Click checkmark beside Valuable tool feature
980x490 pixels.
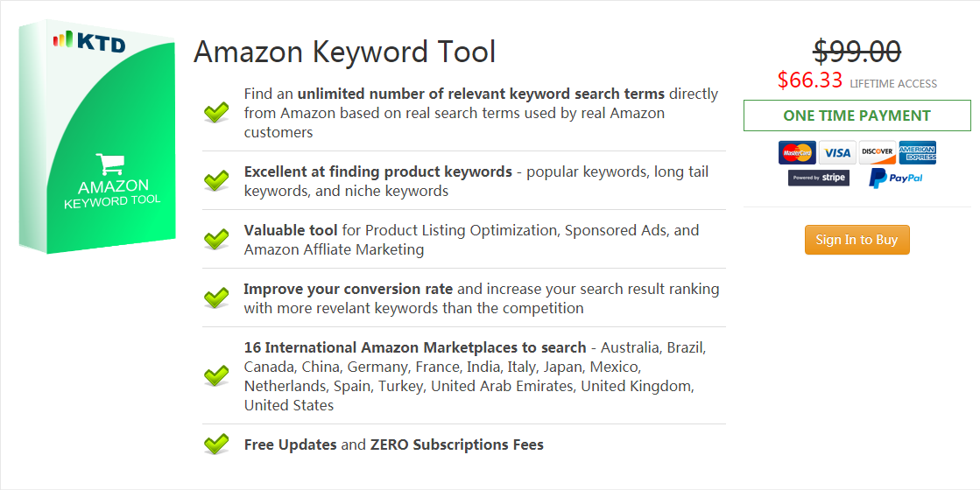point(216,239)
